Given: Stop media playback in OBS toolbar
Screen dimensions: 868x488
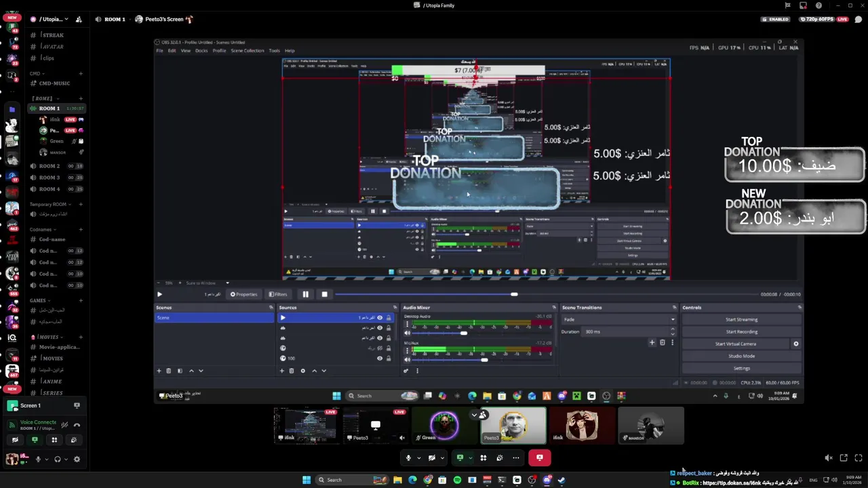Looking at the screenshot, I should tap(324, 294).
